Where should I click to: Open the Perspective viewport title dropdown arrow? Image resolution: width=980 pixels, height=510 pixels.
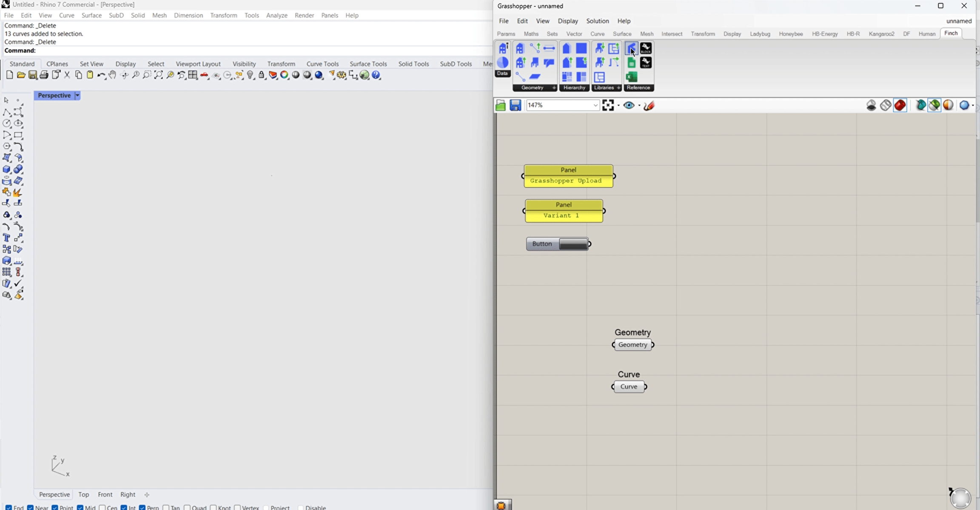tap(77, 96)
